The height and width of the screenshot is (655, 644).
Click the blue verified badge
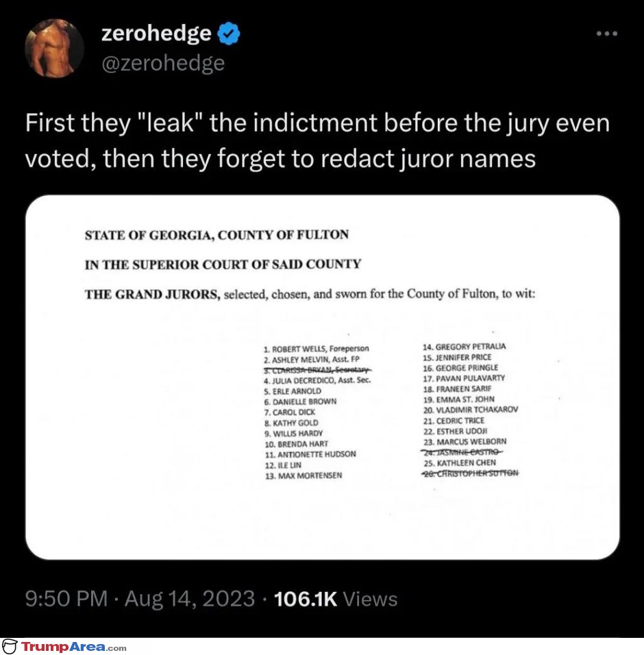click(228, 34)
